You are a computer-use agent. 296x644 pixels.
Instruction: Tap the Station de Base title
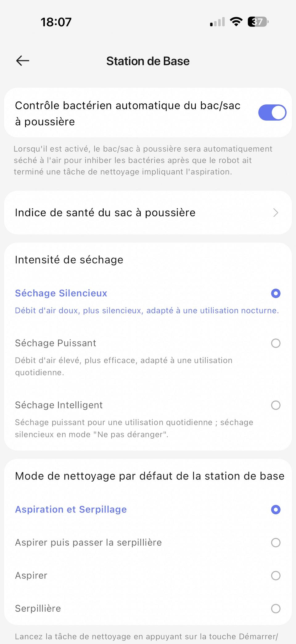click(148, 61)
